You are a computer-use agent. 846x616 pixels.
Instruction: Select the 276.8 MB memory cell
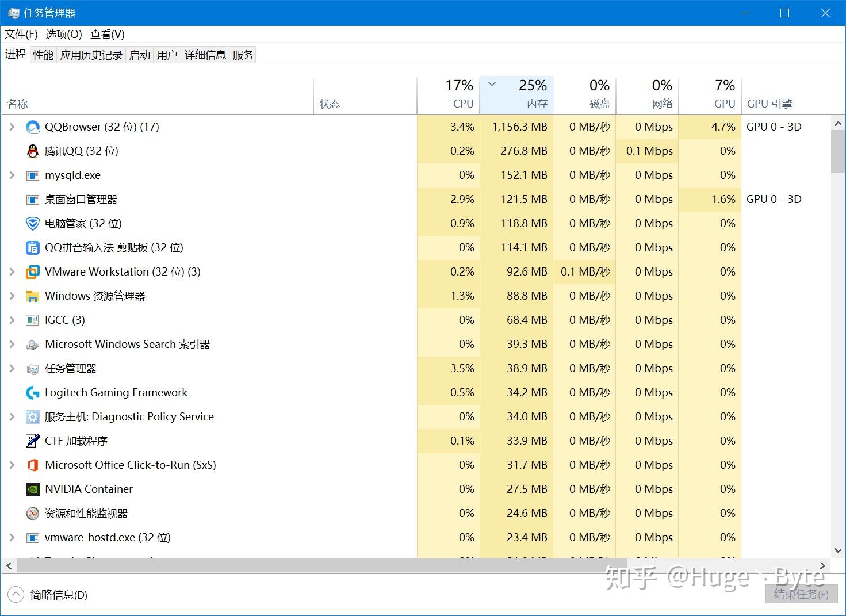coord(516,151)
